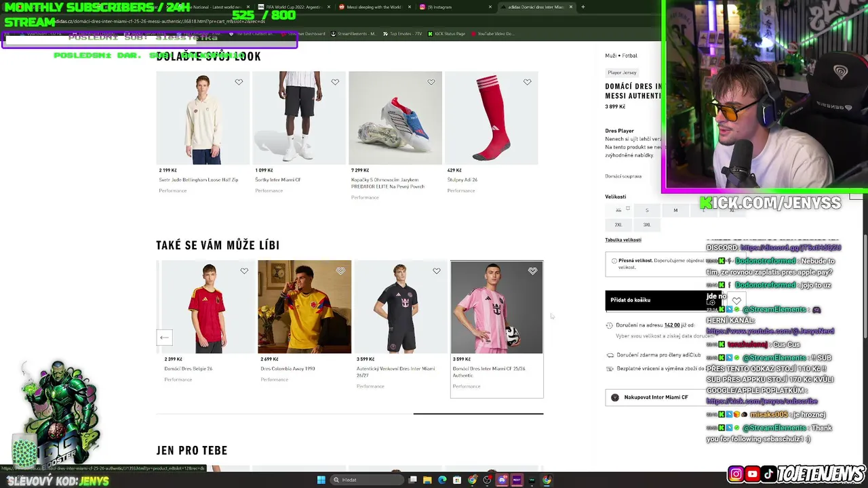Open the Šortky Inter Miami CF product image

coord(299,118)
